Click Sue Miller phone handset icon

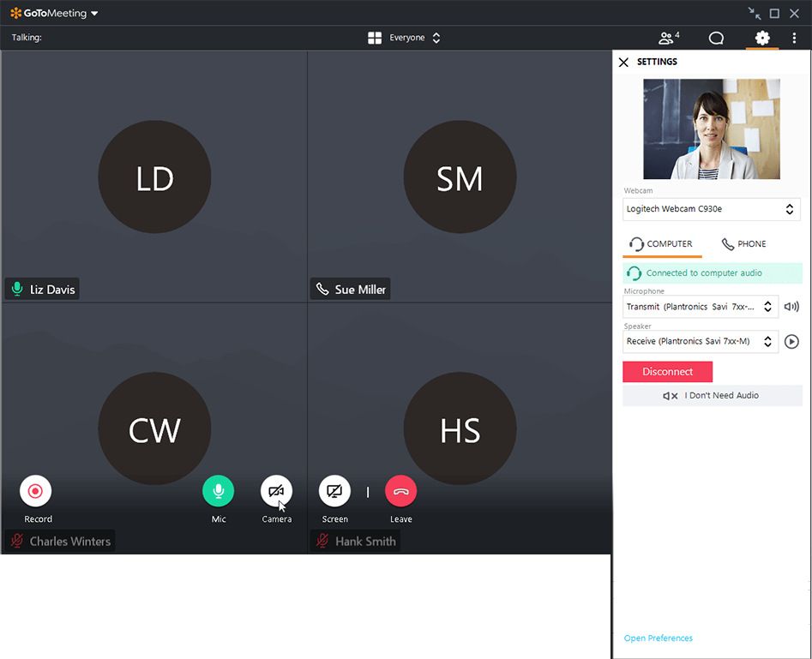point(322,289)
